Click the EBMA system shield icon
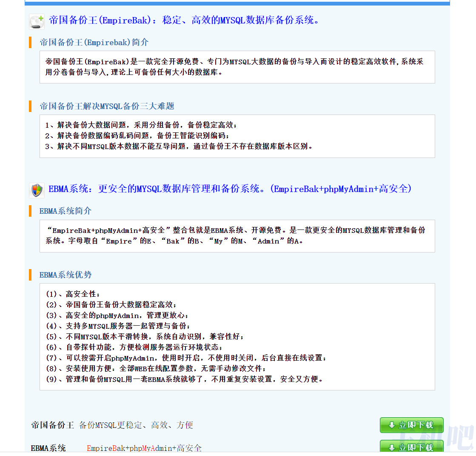The width and height of the screenshot is (476, 456). [x=37, y=190]
